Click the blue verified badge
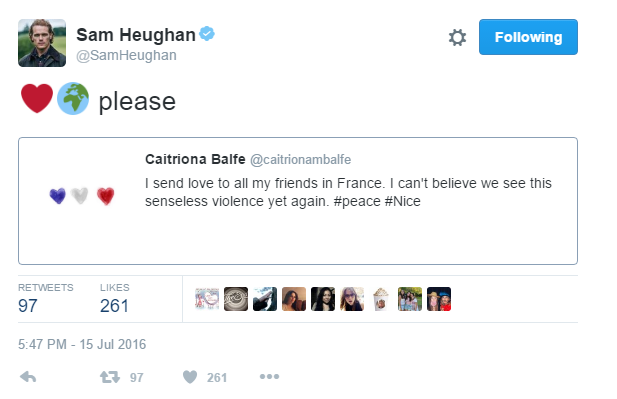 click(207, 34)
